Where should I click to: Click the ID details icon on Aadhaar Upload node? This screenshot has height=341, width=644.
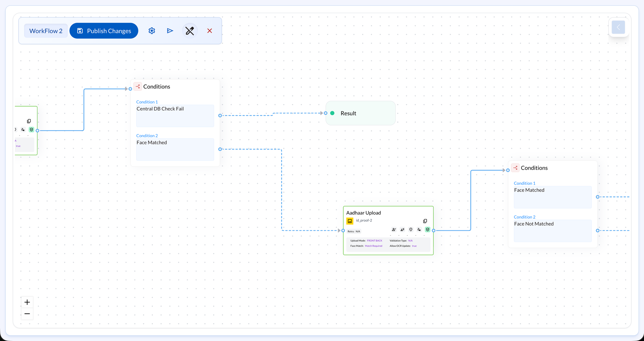coord(402,230)
